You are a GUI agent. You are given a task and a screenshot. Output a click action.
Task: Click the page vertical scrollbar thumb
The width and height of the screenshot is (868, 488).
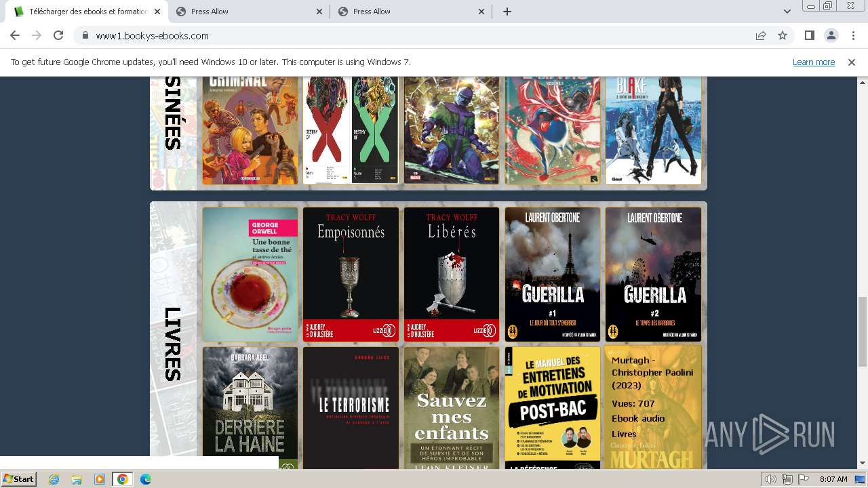tap(862, 331)
